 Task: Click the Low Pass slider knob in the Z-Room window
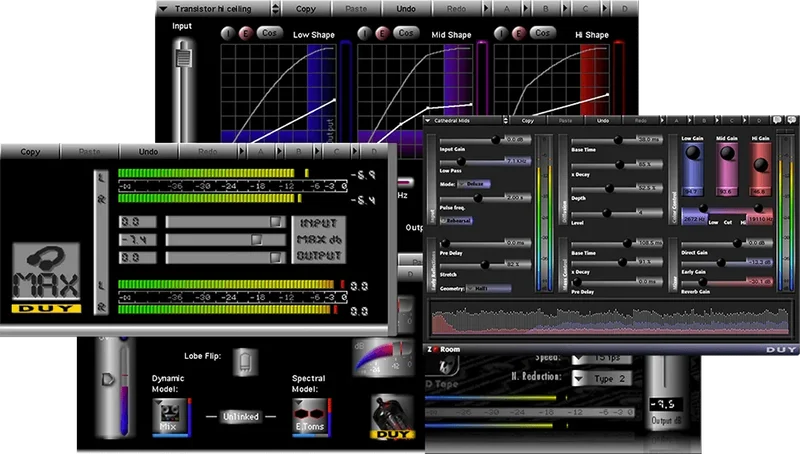[461, 161]
